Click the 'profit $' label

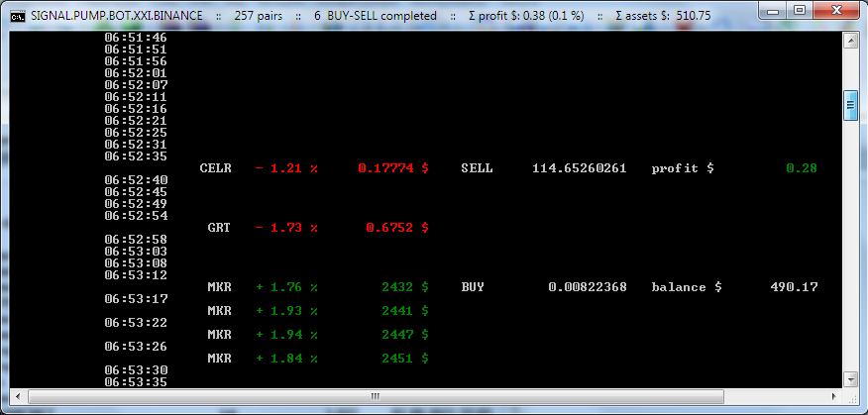(x=683, y=168)
